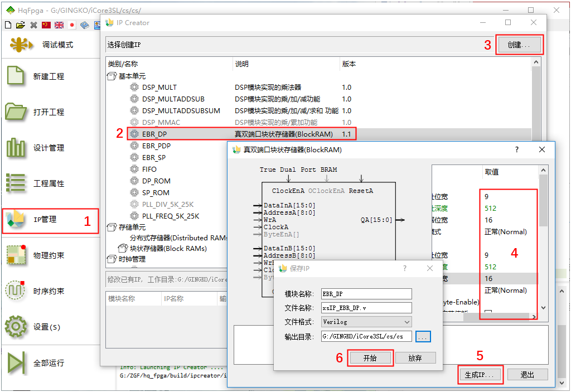The width and height of the screenshot is (571, 392).
Task: Select EBR_DP in the IP list
Action: pos(154,134)
